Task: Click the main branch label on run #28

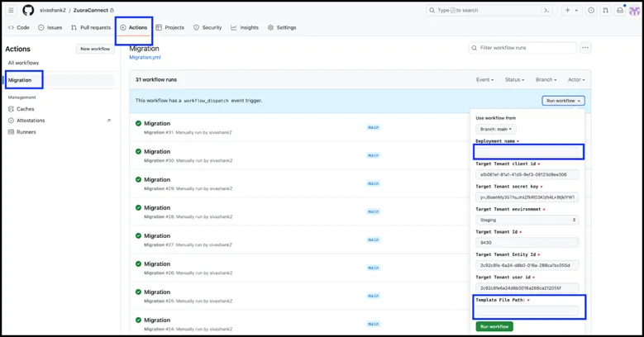Action: point(374,211)
